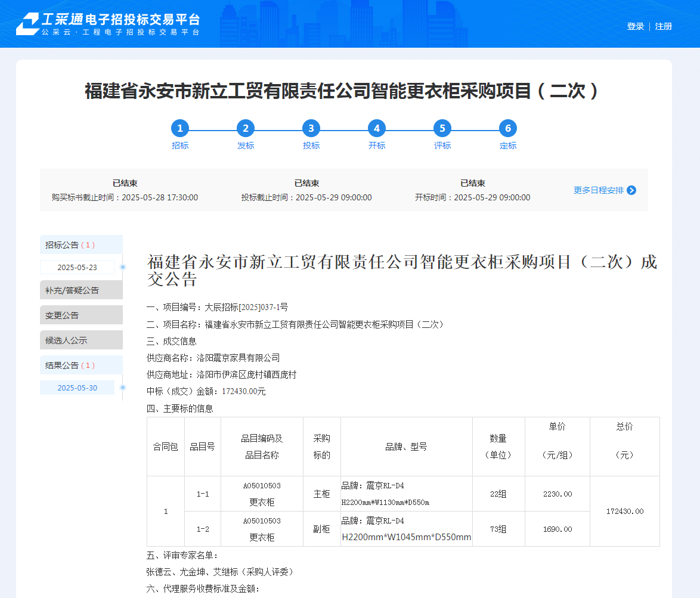Viewport: 700px width, 598px height.
Task: Click the 主柜 table cell
Action: coord(321,494)
